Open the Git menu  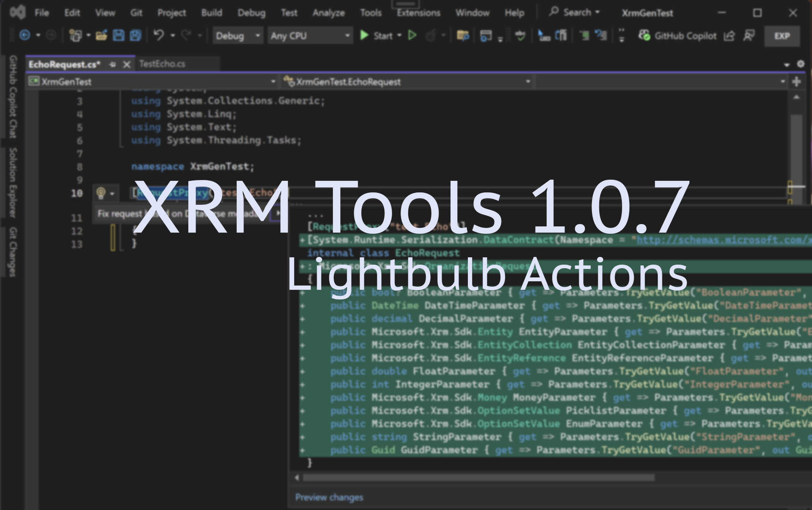click(x=136, y=13)
